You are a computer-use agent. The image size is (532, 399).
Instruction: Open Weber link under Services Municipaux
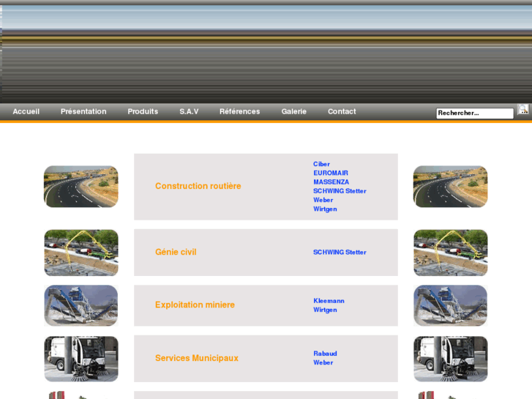pos(323,362)
